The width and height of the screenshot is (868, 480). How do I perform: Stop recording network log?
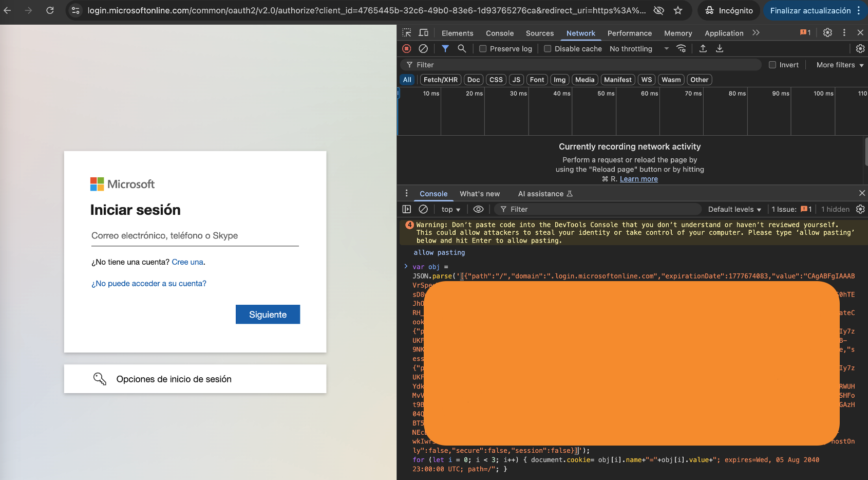[407, 48]
